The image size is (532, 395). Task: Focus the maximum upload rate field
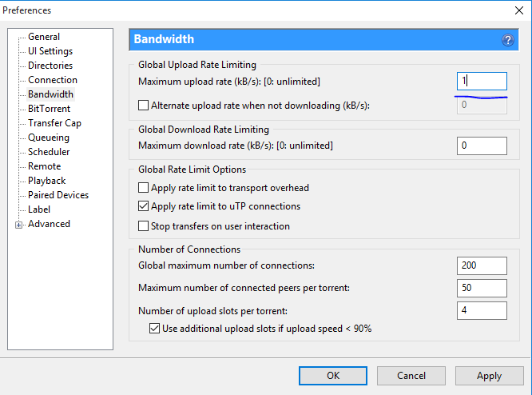point(482,81)
